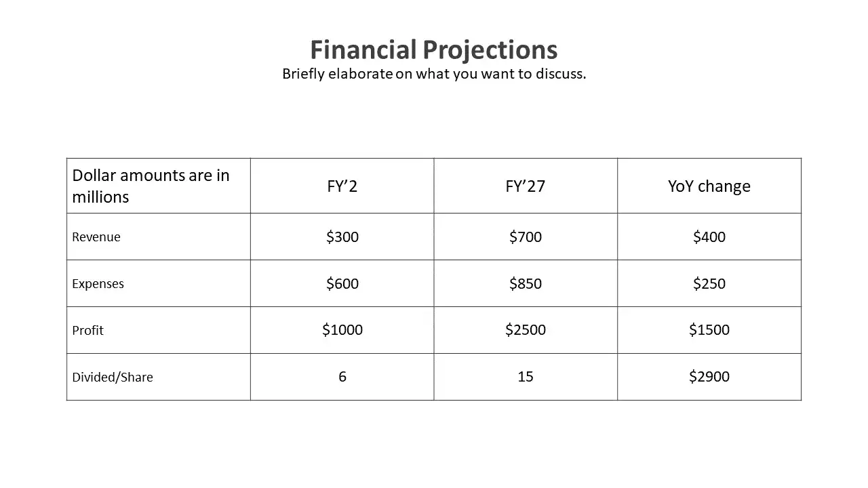The image size is (868, 488).
Task: Select the cell containing 15
Action: [x=526, y=377]
